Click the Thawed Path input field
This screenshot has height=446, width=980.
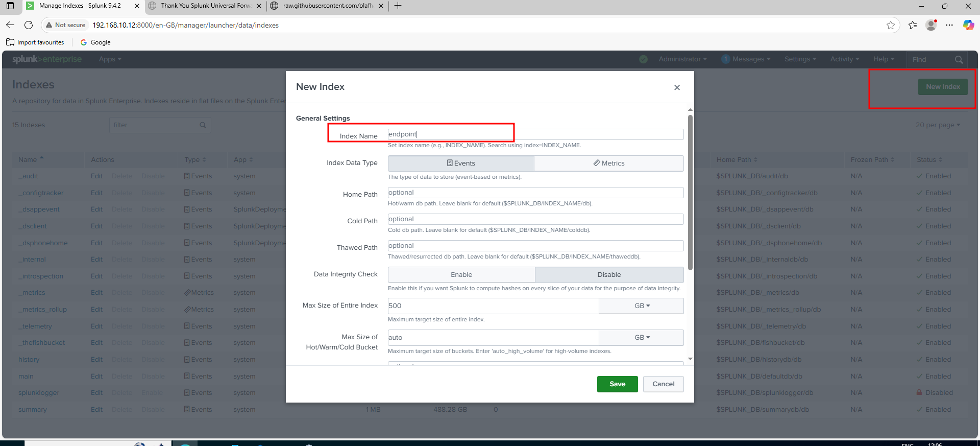[x=535, y=246]
